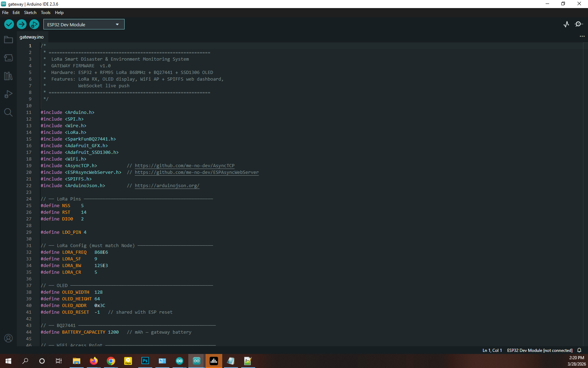The height and width of the screenshot is (368, 588).
Task: Select the gateway.ino tab
Action: pyautogui.click(x=31, y=37)
